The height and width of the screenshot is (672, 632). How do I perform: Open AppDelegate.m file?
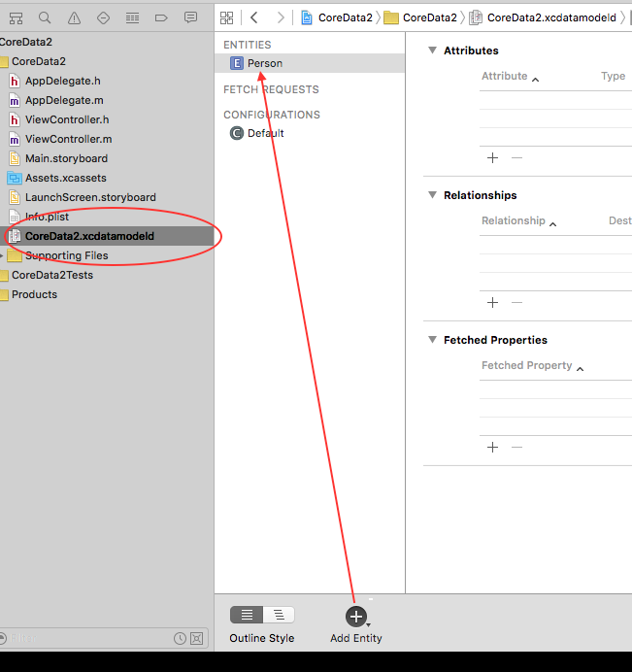64,100
